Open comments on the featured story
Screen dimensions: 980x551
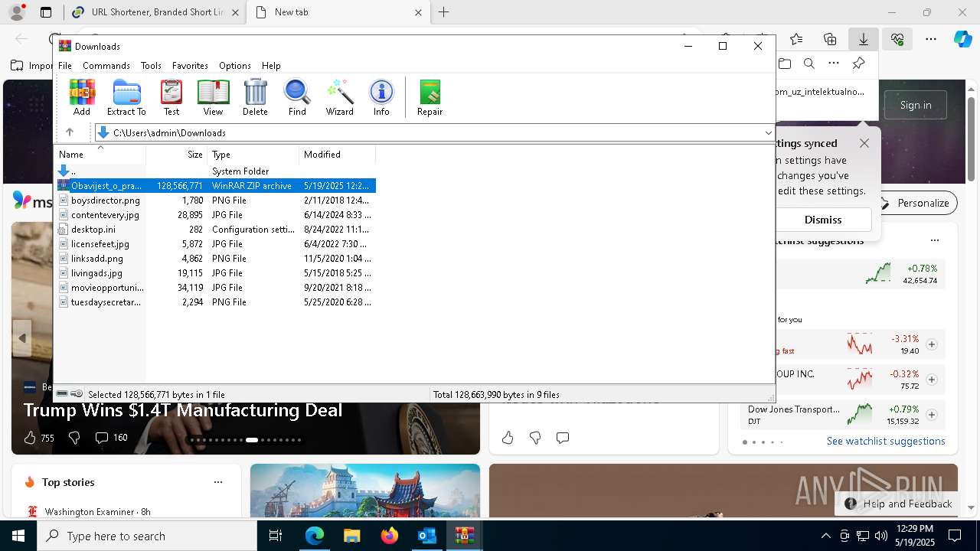[x=101, y=438]
